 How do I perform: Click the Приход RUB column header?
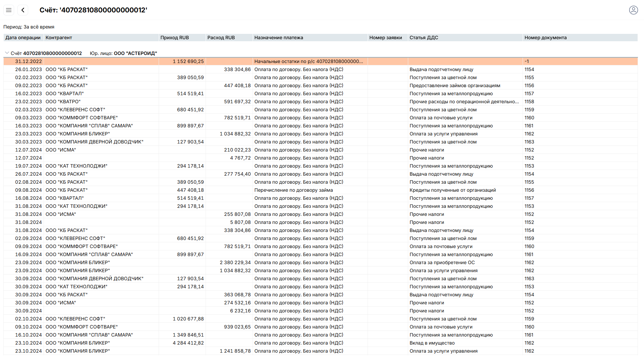pos(174,38)
